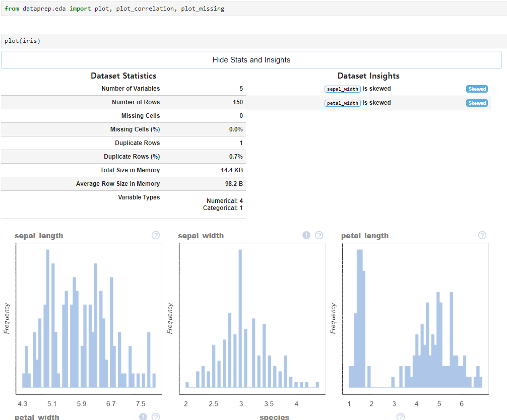The height and width of the screenshot is (420, 507).
Task: Click the Number of Rows value 150
Action: tap(238, 102)
